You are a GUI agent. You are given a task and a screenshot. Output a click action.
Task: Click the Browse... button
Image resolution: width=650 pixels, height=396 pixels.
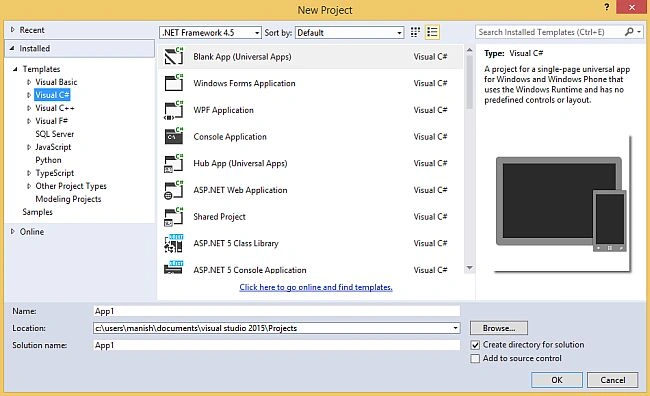[499, 328]
